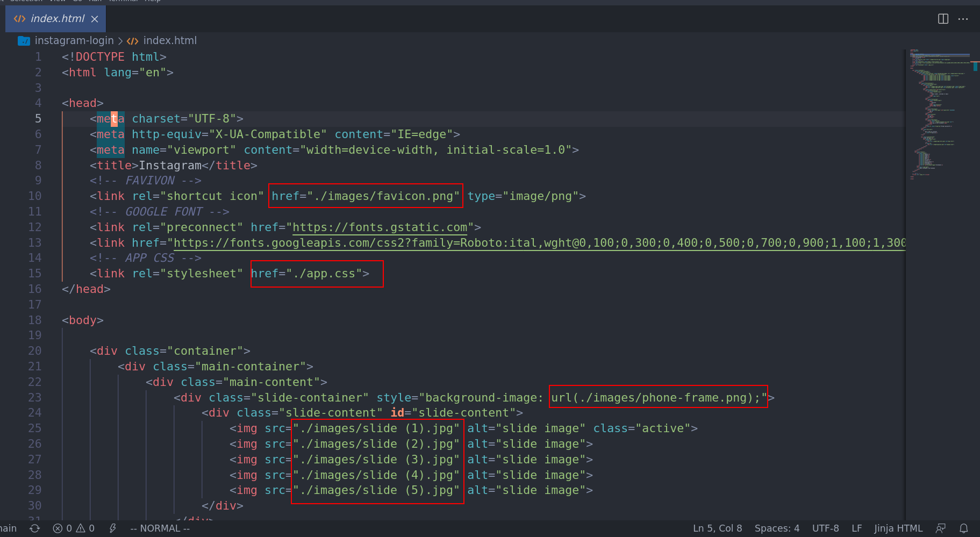
Task: Place cursor on <!DOCTYPE html> text
Action: (114, 57)
